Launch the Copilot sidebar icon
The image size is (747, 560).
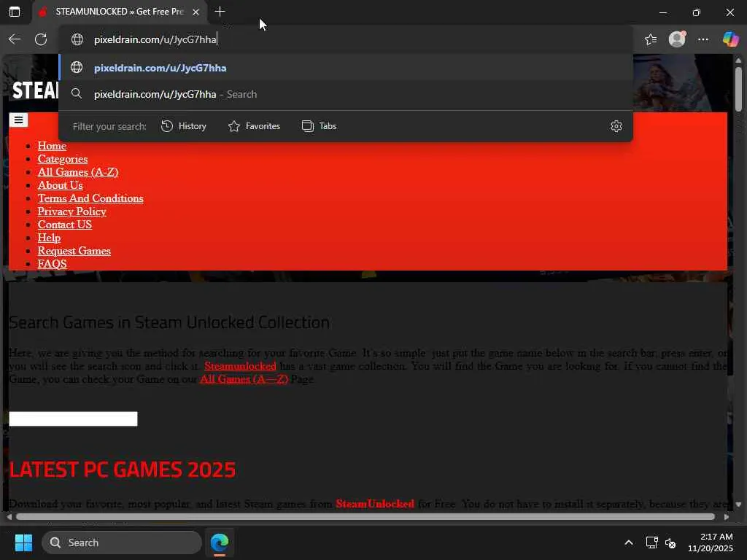730,39
